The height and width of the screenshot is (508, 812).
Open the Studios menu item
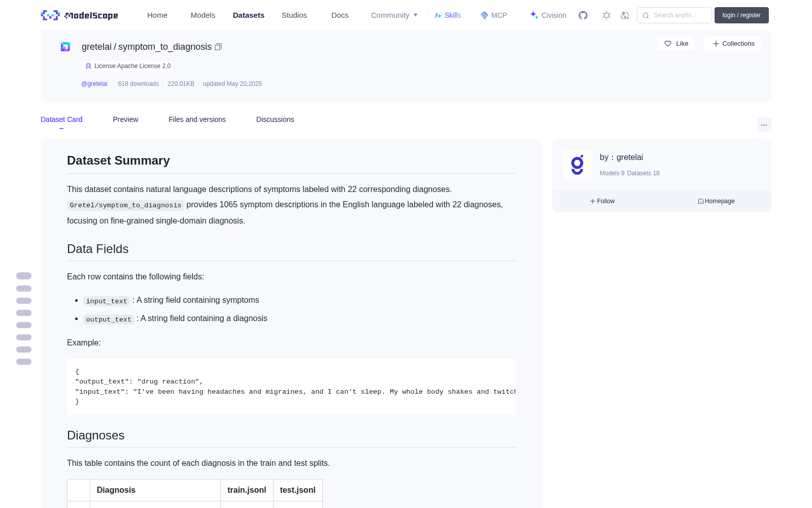coord(294,15)
